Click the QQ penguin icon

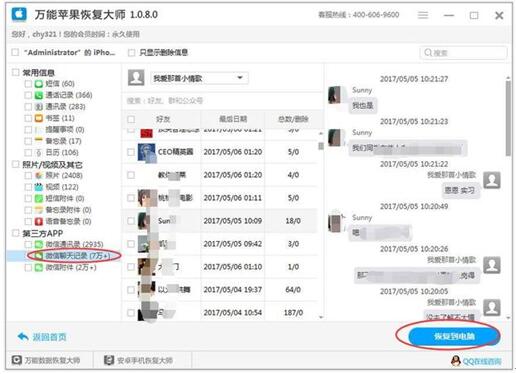click(455, 361)
